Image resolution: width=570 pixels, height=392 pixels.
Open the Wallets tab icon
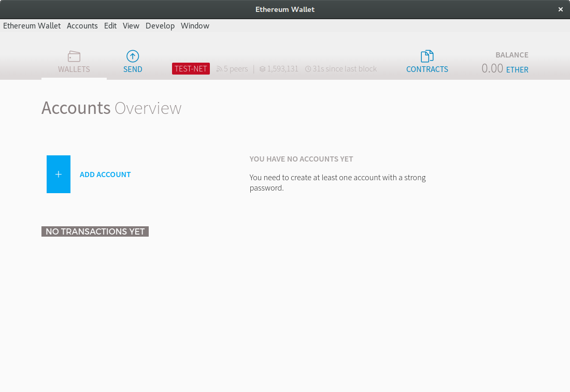(74, 56)
